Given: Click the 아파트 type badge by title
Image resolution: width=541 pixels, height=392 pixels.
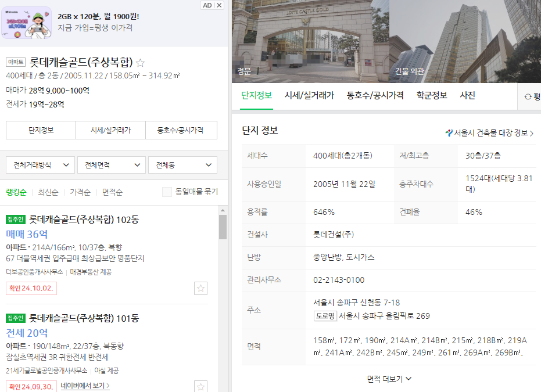Looking at the screenshot, I should point(16,62).
